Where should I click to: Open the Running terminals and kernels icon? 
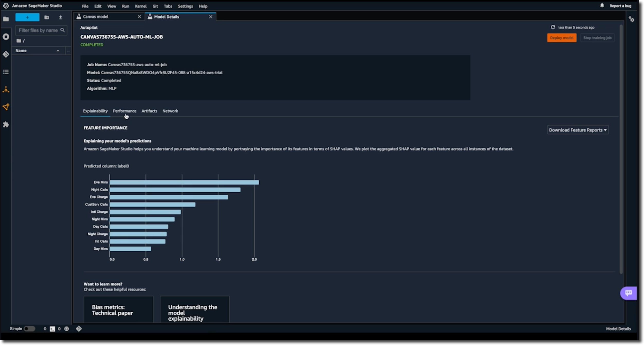click(6, 37)
